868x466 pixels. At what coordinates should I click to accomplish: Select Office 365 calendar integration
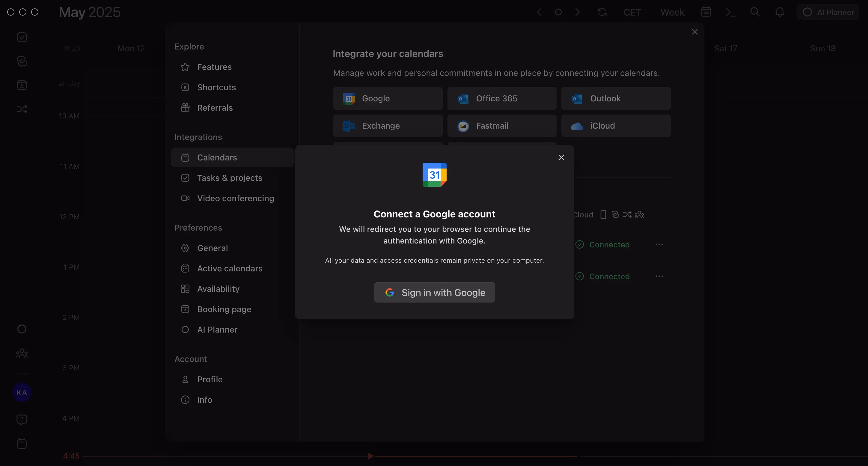(x=501, y=98)
